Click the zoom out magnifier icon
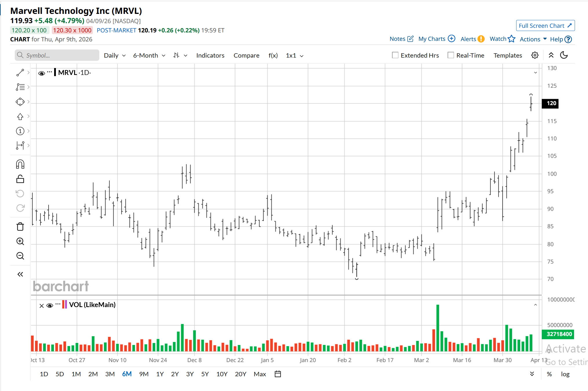 20,256
